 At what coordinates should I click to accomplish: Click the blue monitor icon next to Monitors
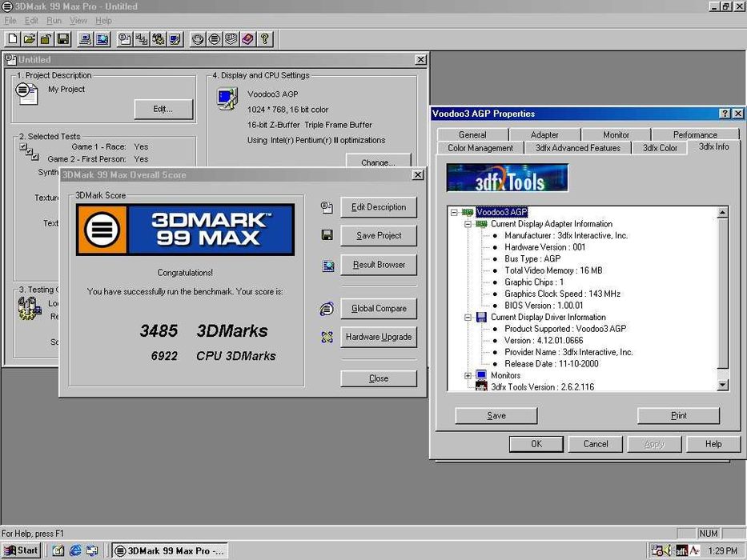click(x=481, y=375)
